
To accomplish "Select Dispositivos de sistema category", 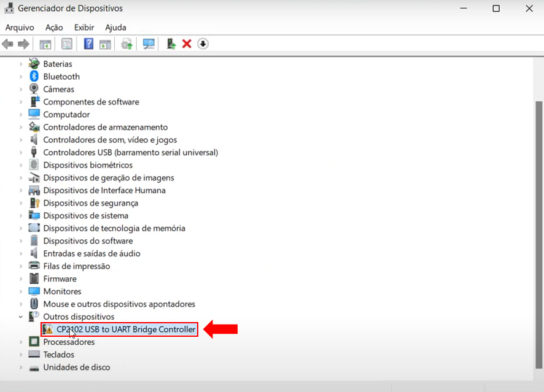I will click(x=86, y=215).
